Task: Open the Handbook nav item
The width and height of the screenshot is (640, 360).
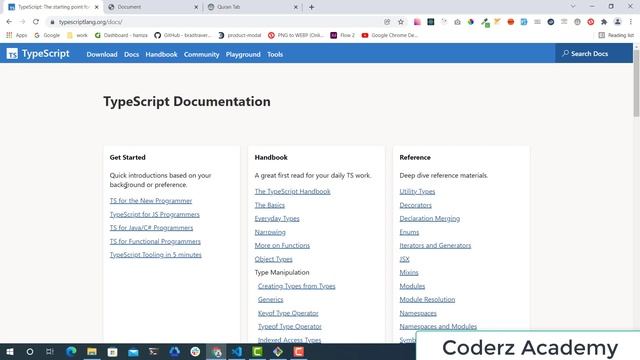Action: [161, 54]
